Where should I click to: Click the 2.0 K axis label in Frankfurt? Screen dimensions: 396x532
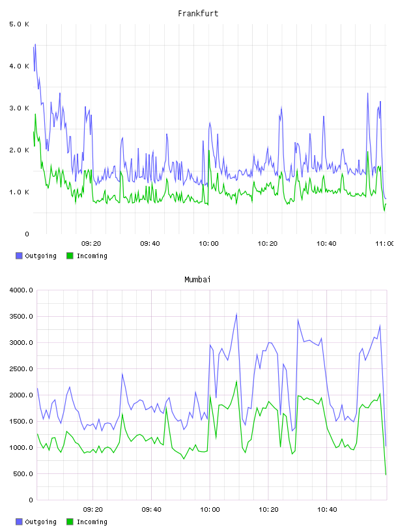pos(19,151)
